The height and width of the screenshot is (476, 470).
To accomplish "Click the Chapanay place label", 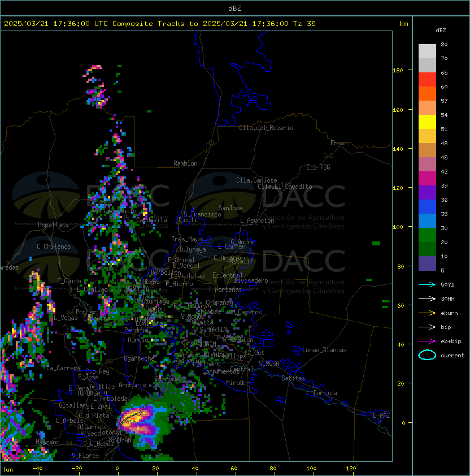I will tap(219, 303).
